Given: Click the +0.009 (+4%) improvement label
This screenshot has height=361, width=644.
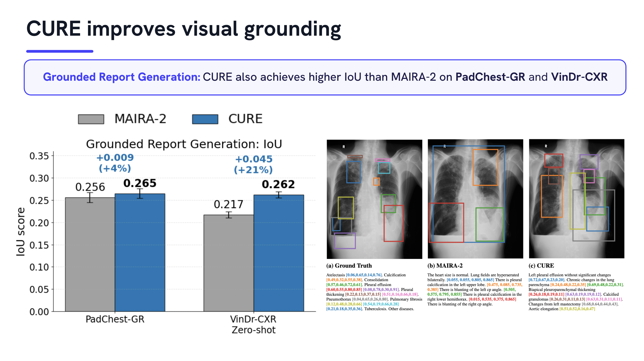Looking at the screenshot, I should coord(115,163).
